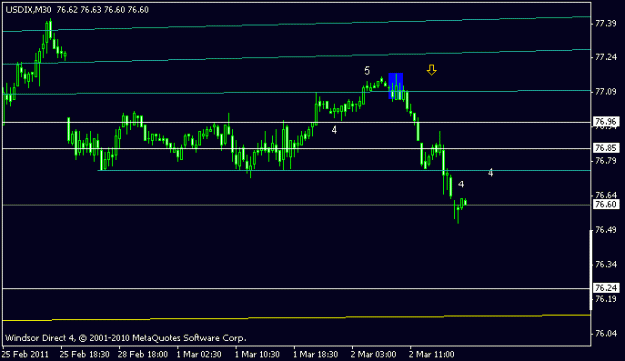Screen dimensions: 625x361
Task: Select the blue rectangle object on the chart
Action: coord(395,86)
